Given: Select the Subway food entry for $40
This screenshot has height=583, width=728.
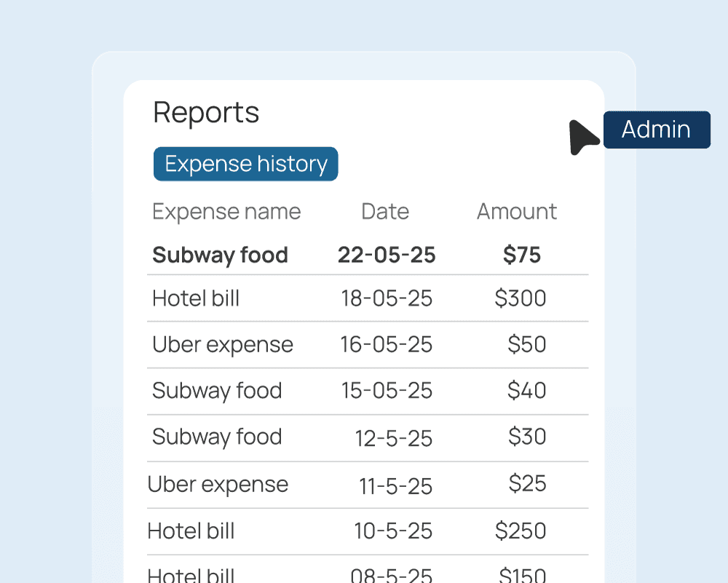Looking at the screenshot, I should click(x=217, y=391).
